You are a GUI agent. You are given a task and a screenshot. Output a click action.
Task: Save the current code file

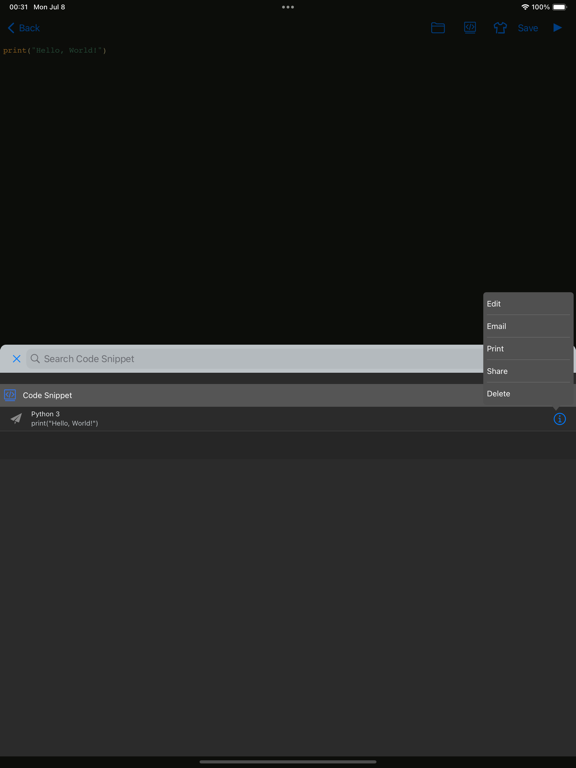pos(528,28)
